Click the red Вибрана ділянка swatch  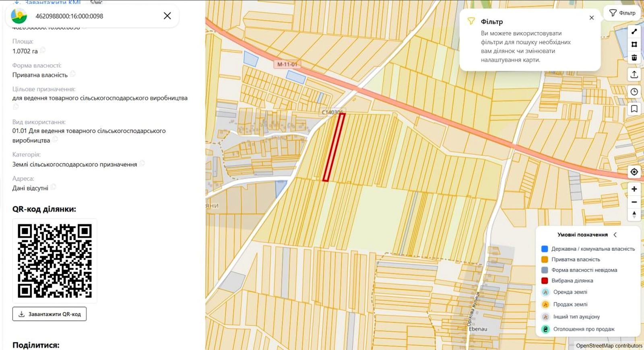[x=545, y=281]
